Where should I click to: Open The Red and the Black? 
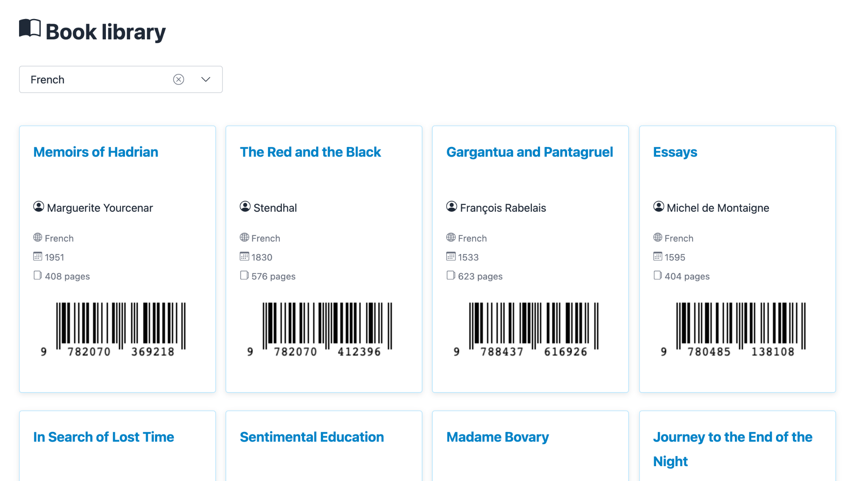[x=310, y=152]
